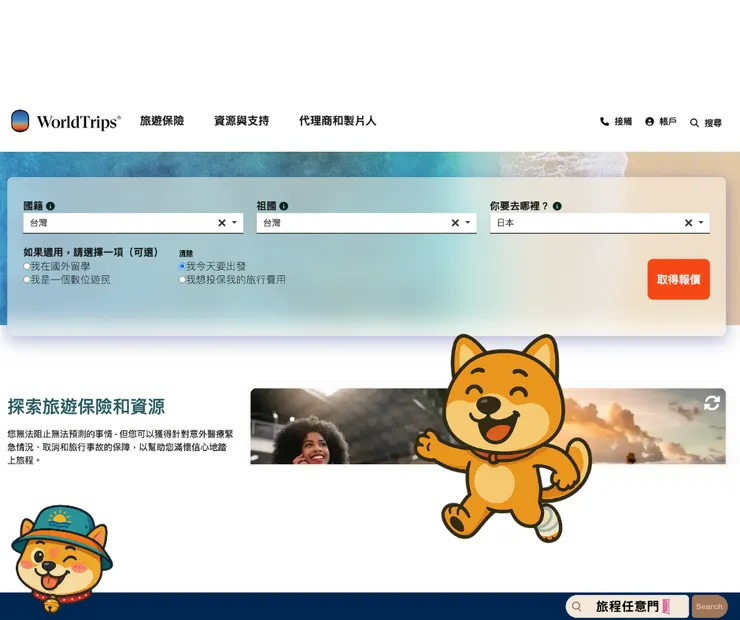This screenshot has width=740, height=620.
Task: Click the dancing shiba dog mascot
Action: point(504,438)
